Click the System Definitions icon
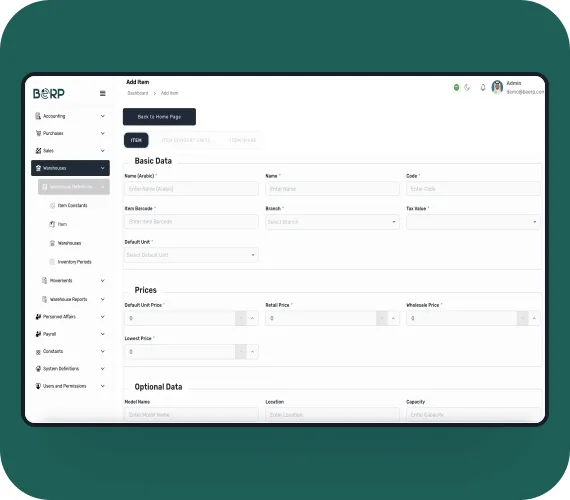Viewport: 570px width, 500px height. [38, 369]
